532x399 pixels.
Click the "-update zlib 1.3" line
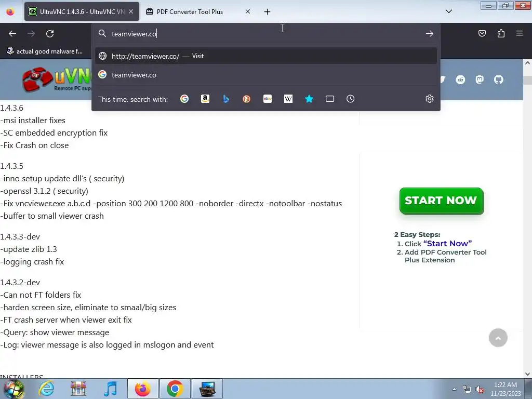click(29, 249)
